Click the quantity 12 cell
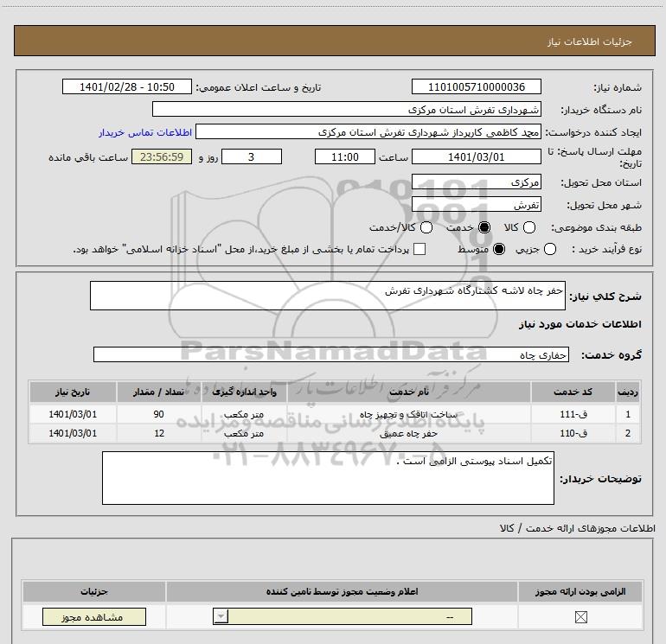Image resolution: width=666 pixels, height=644 pixels. (x=158, y=433)
